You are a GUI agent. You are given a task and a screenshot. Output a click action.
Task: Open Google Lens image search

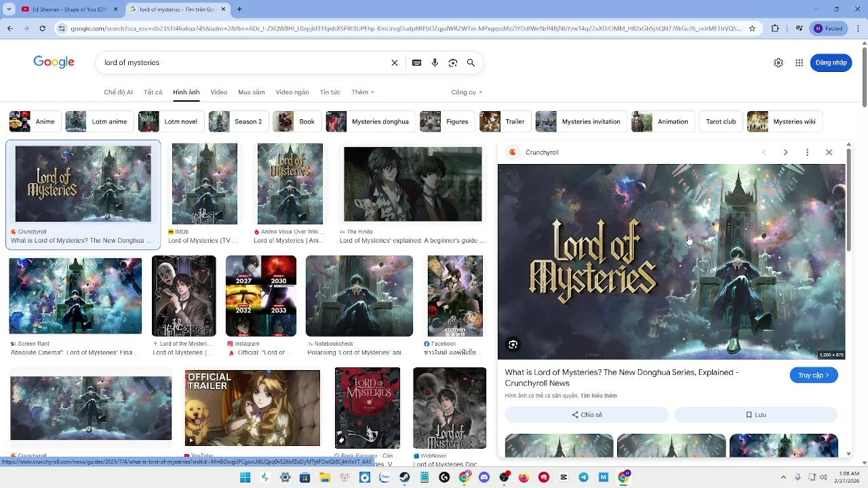click(453, 62)
